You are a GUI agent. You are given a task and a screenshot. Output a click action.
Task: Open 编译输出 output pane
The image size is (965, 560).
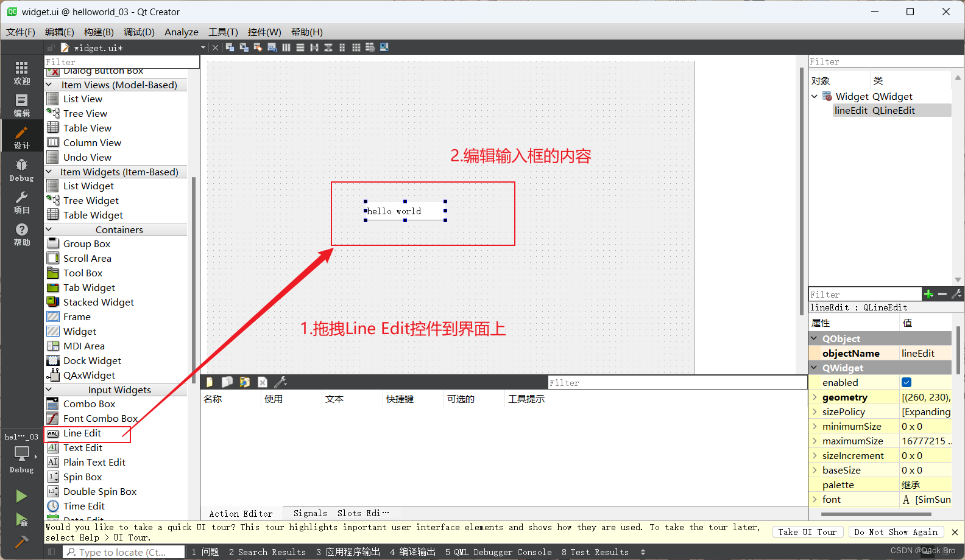412,552
